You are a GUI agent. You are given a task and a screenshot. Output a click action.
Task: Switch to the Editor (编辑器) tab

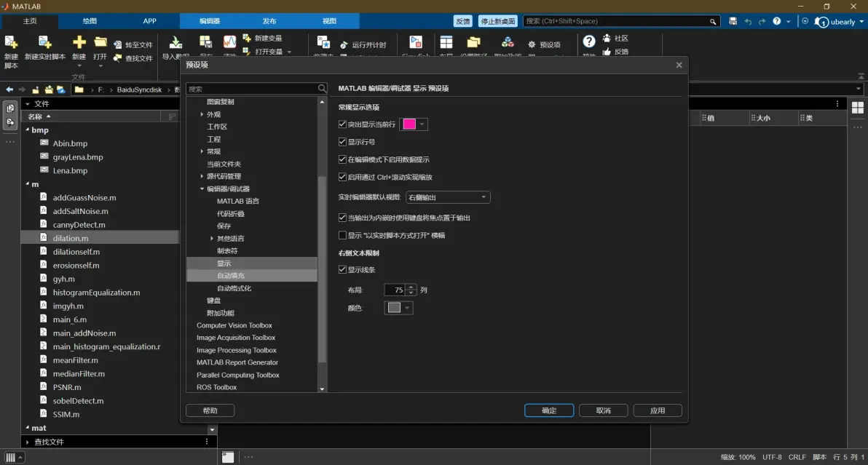(210, 21)
